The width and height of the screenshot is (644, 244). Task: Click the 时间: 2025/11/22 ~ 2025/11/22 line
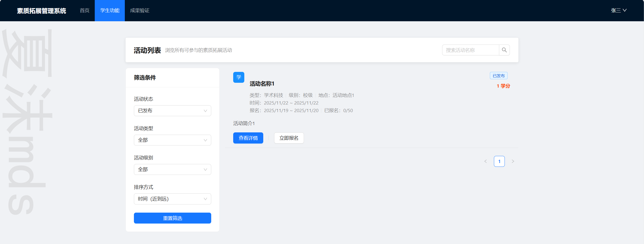[x=284, y=103]
